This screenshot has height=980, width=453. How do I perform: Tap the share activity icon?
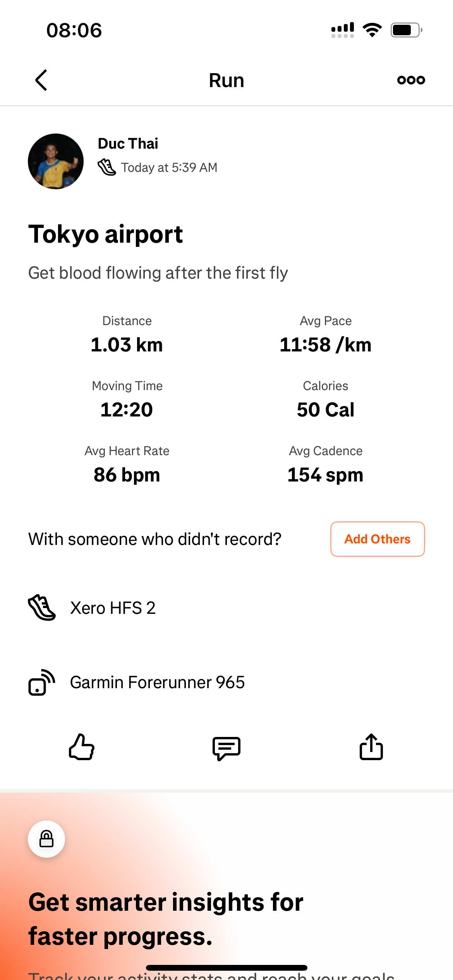(x=371, y=747)
